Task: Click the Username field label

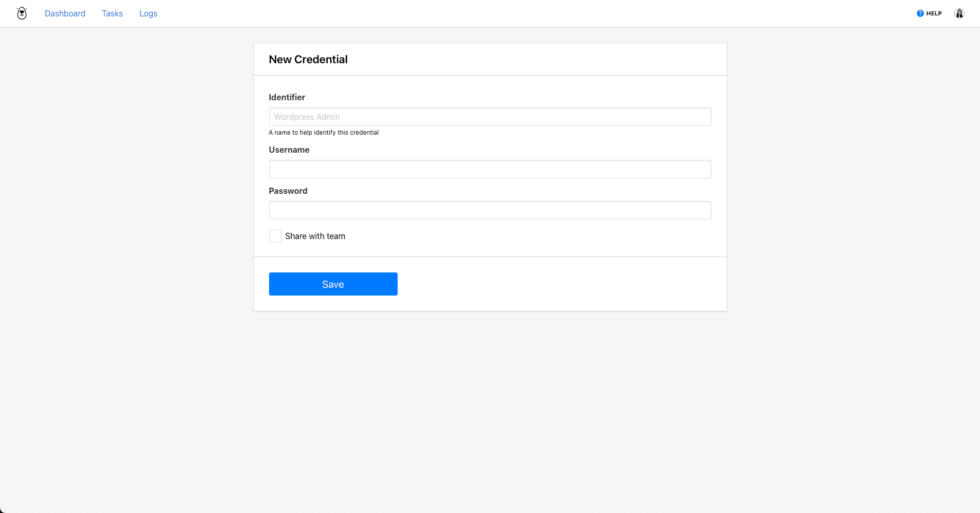Action: pos(289,150)
